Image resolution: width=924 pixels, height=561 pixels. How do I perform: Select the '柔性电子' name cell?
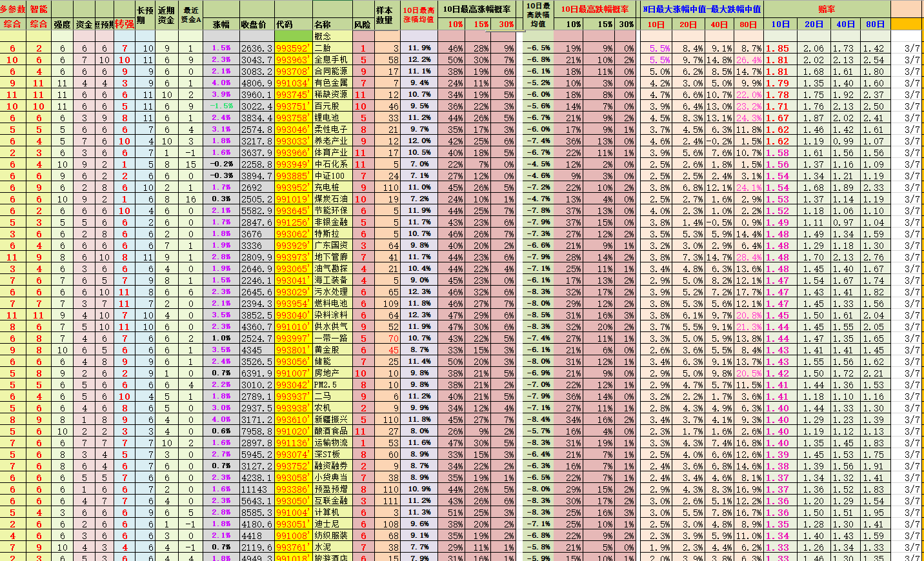point(332,130)
